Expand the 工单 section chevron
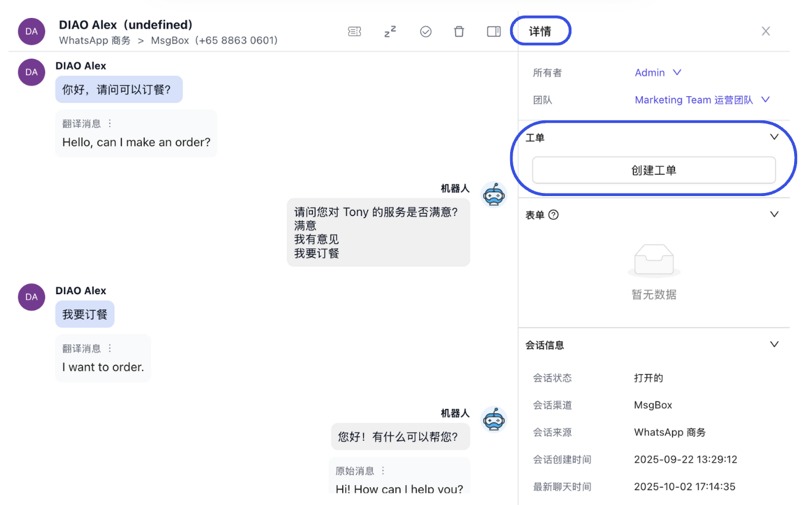Screen dimensions: 812x505 tap(774, 136)
